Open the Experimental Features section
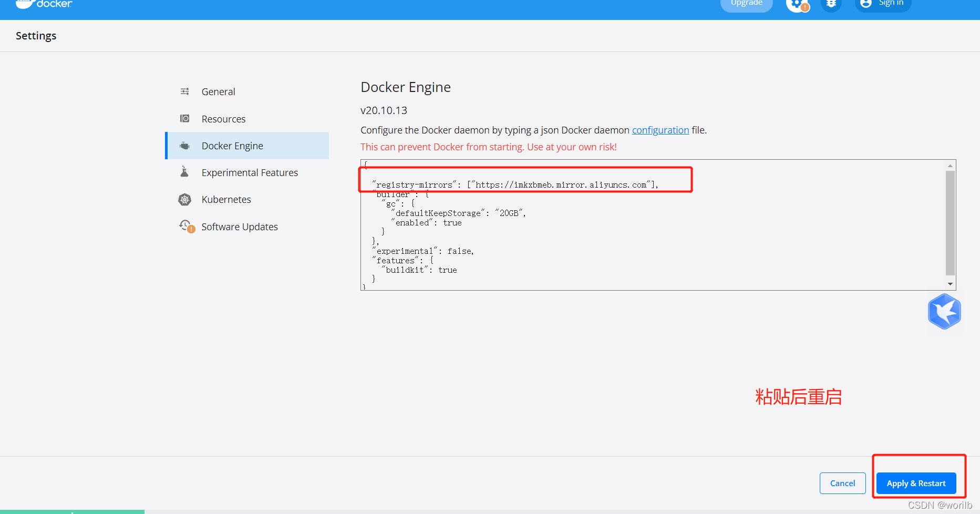 click(x=247, y=172)
